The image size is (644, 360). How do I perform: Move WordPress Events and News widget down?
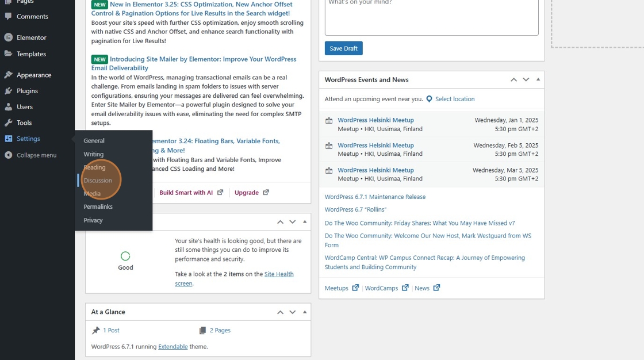click(526, 80)
